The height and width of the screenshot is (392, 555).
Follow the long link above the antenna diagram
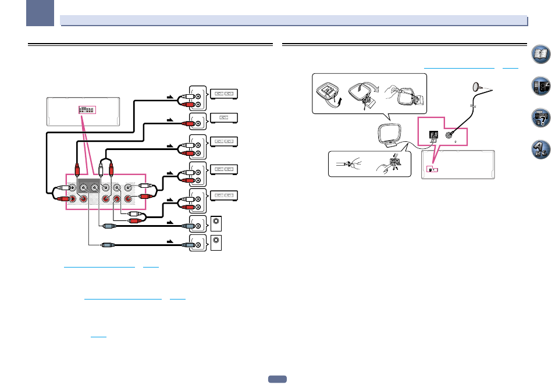click(459, 67)
